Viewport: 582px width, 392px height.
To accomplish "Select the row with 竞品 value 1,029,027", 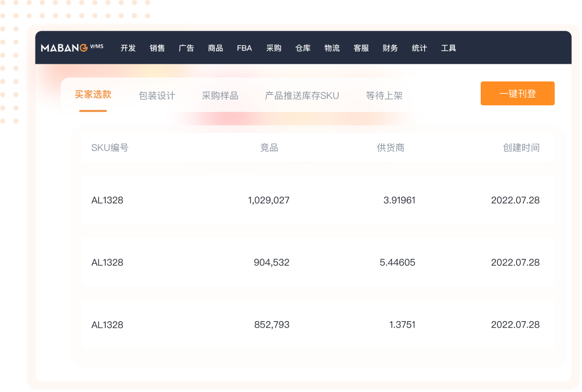I will coord(317,200).
